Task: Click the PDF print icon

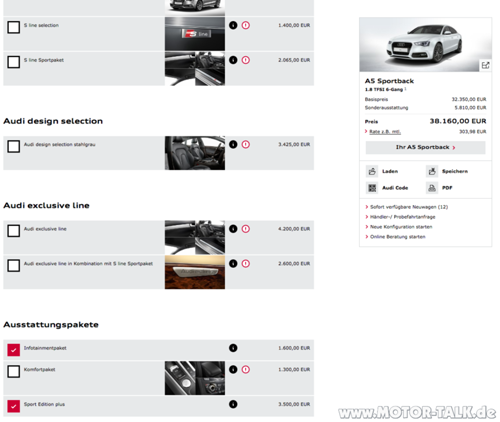Action: (432, 188)
